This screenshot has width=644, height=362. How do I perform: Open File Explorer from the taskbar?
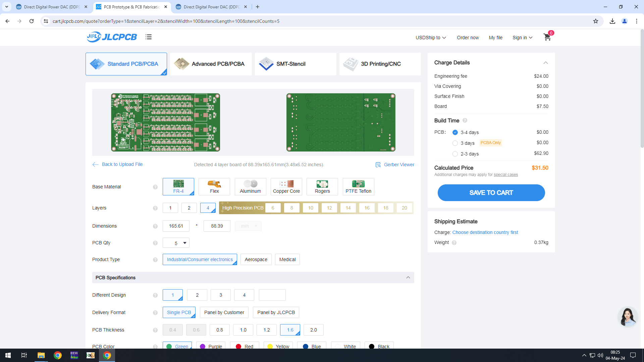click(41, 355)
